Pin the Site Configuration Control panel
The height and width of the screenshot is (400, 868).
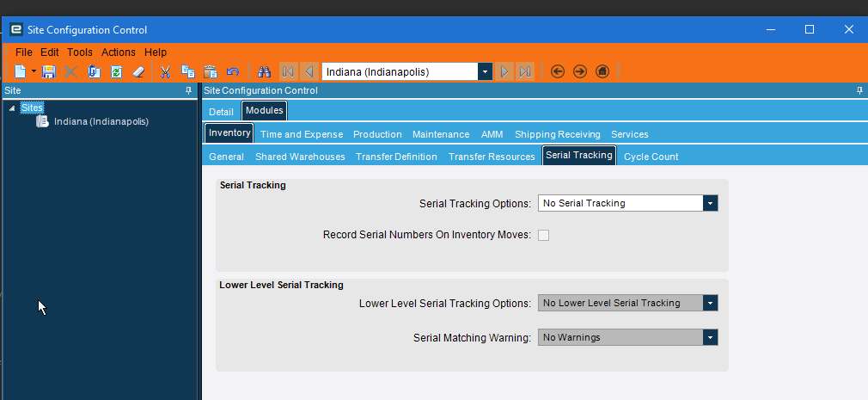click(859, 90)
